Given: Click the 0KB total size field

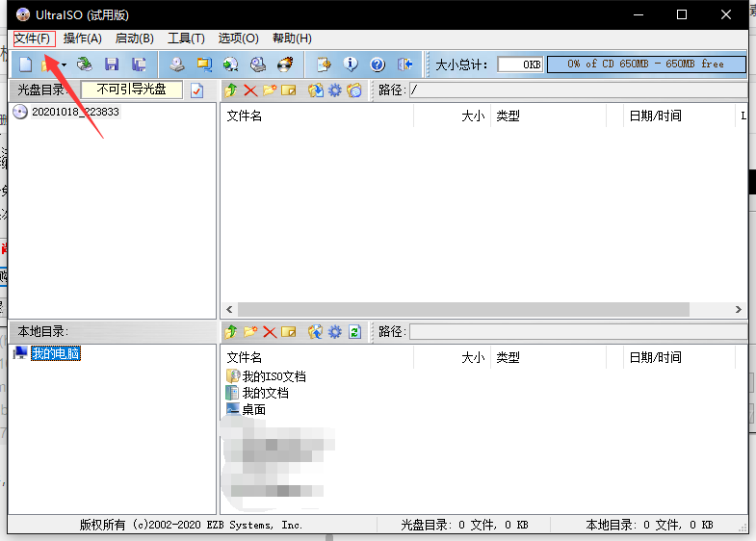Looking at the screenshot, I should pos(520,64).
